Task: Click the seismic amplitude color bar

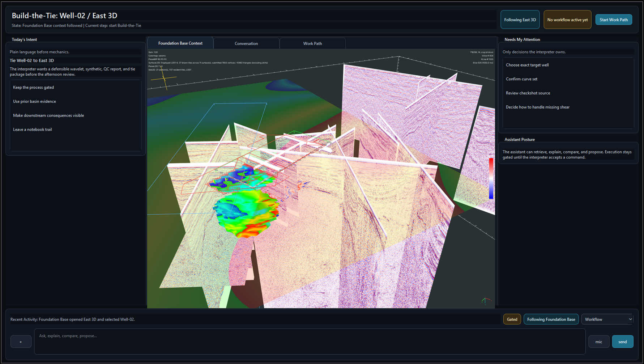Action: coord(491,179)
